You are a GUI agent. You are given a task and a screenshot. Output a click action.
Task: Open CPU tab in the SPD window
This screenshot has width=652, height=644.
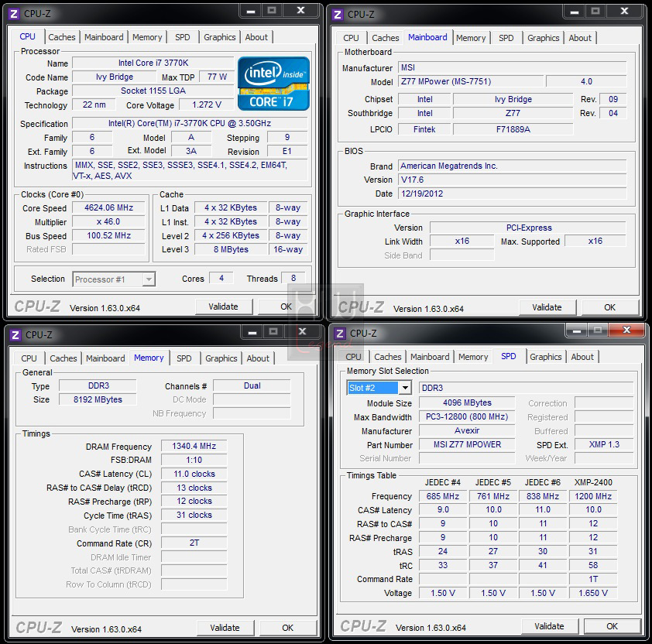pos(353,357)
